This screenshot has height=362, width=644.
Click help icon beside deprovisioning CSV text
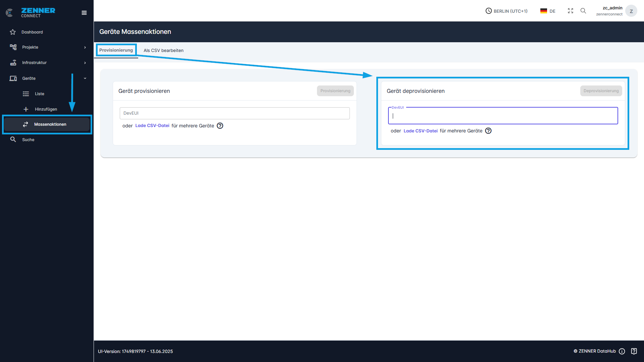pyautogui.click(x=488, y=131)
